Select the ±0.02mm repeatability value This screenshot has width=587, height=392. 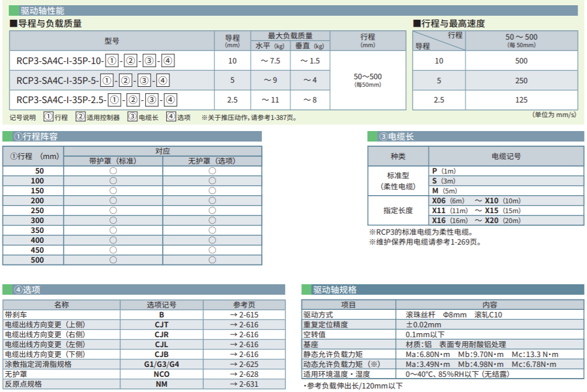coord(423,324)
